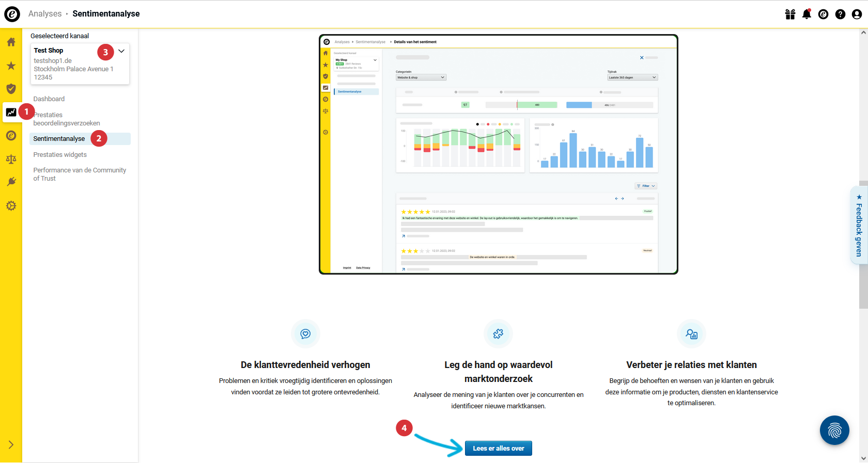Image resolution: width=868 pixels, height=463 pixels.
Task: Click the sentiment analysis preview screenshot
Action: pyautogui.click(x=498, y=154)
